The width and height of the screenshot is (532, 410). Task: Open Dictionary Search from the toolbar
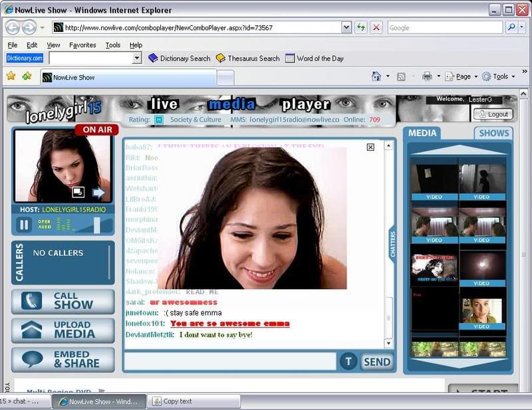pos(180,58)
